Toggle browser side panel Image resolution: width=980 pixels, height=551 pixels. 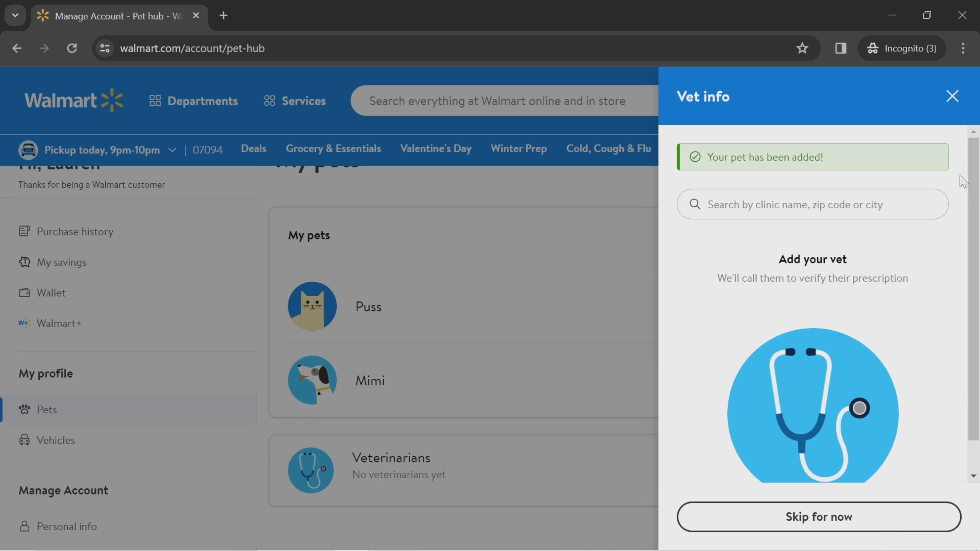pyautogui.click(x=840, y=48)
